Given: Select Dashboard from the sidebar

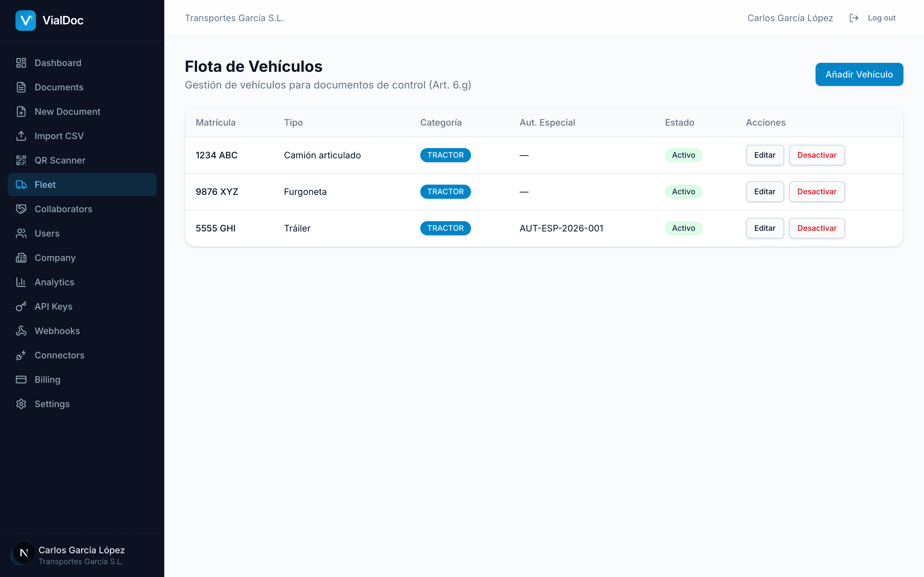Looking at the screenshot, I should (x=58, y=63).
